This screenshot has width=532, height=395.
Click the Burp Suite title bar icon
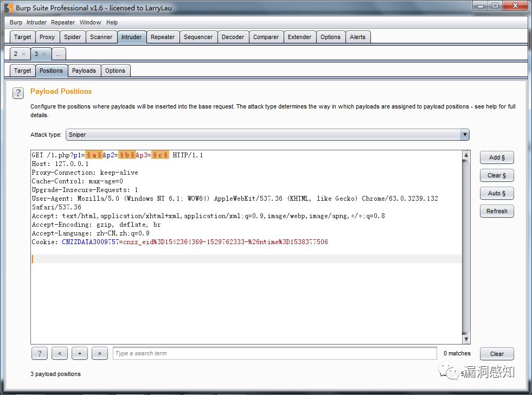click(9, 8)
